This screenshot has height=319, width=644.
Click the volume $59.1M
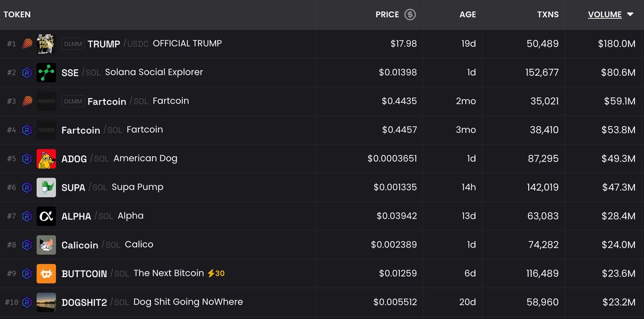pyautogui.click(x=619, y=102)
